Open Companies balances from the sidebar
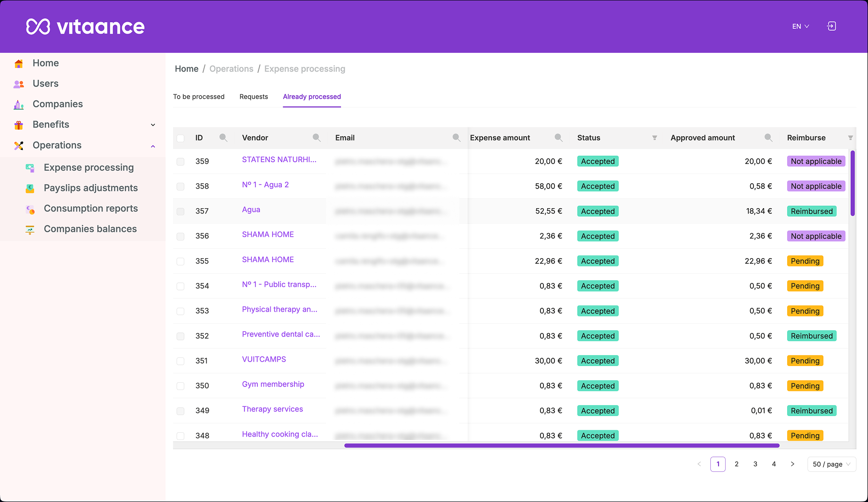 tap(30, 229)
